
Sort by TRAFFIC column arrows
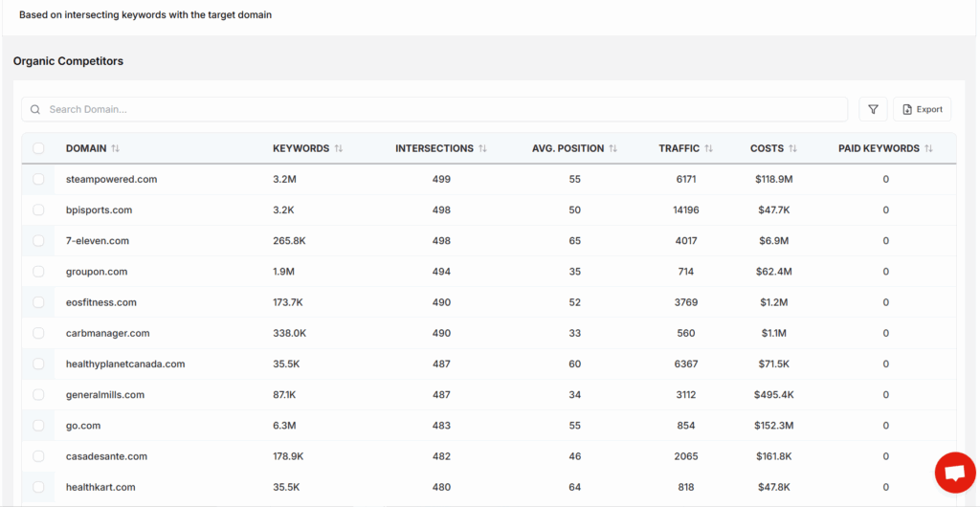(708, 148)
